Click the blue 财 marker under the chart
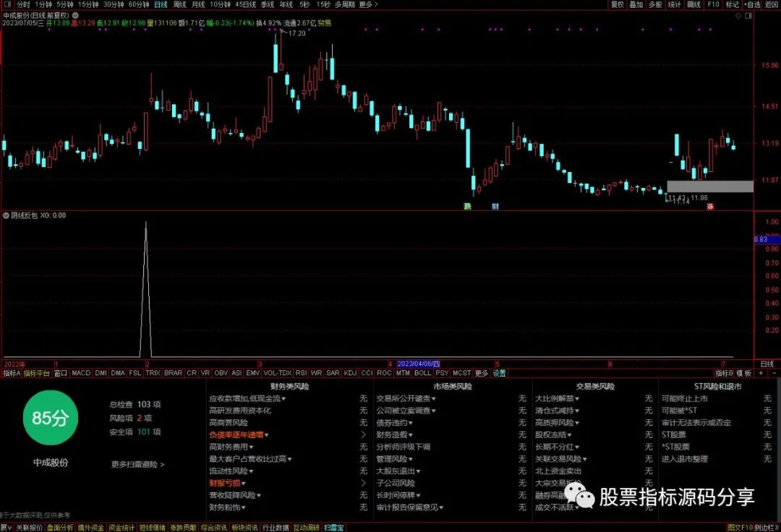 (495, 206)
